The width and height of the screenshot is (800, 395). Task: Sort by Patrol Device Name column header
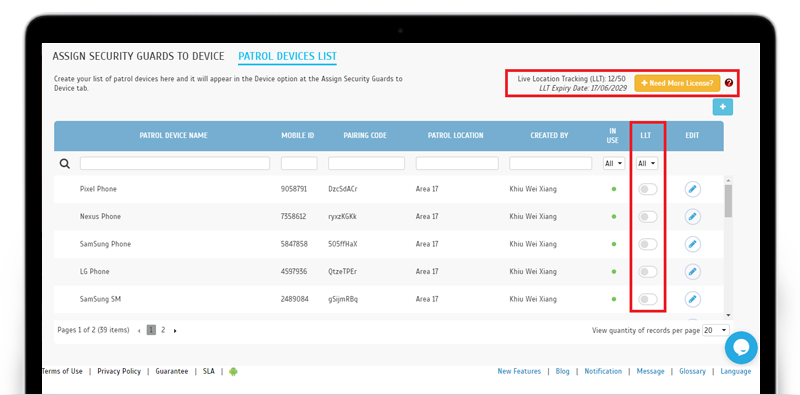click(x=173, y=136)
